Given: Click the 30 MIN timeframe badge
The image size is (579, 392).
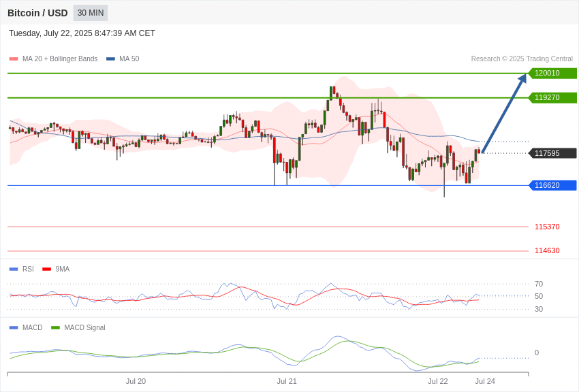Looking at the screenshot, I should [x=91, y=13].
